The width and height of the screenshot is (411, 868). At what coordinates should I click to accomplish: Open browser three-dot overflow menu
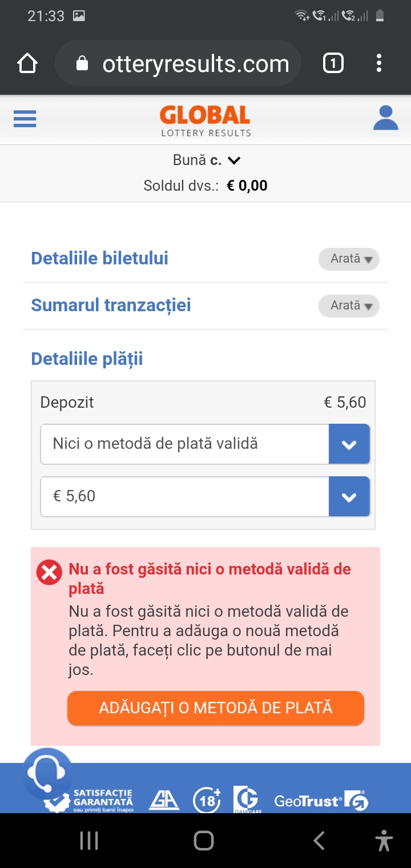click(x=378, y=63)
